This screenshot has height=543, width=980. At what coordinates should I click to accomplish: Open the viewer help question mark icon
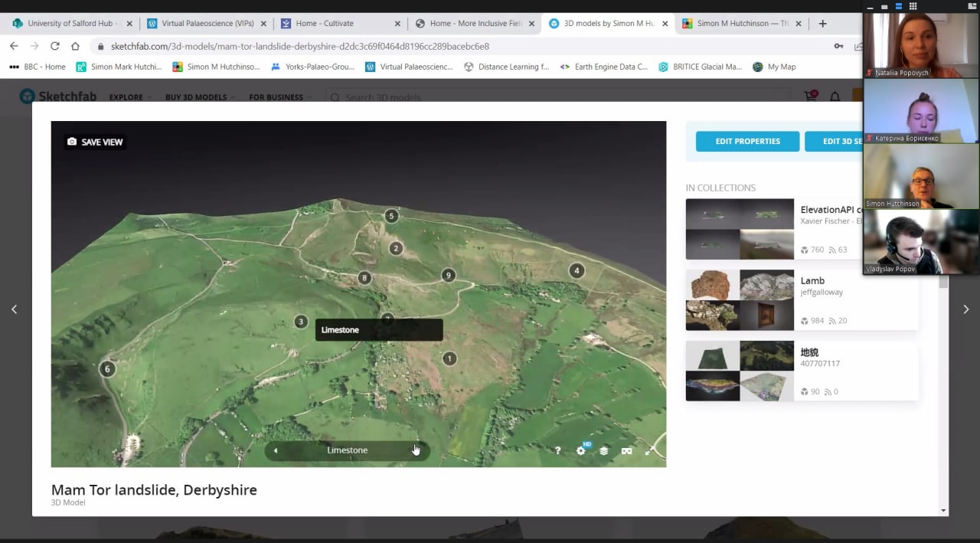[557, 450]
